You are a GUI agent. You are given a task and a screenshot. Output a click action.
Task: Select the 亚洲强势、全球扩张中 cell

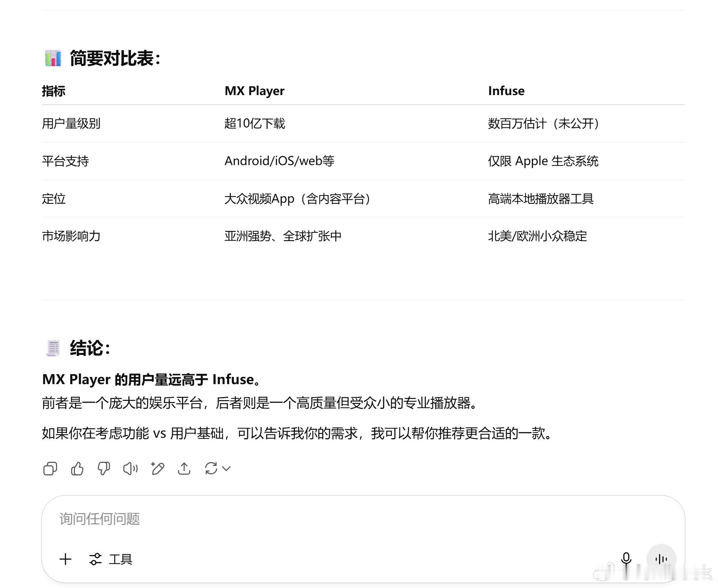pos(283,236)
